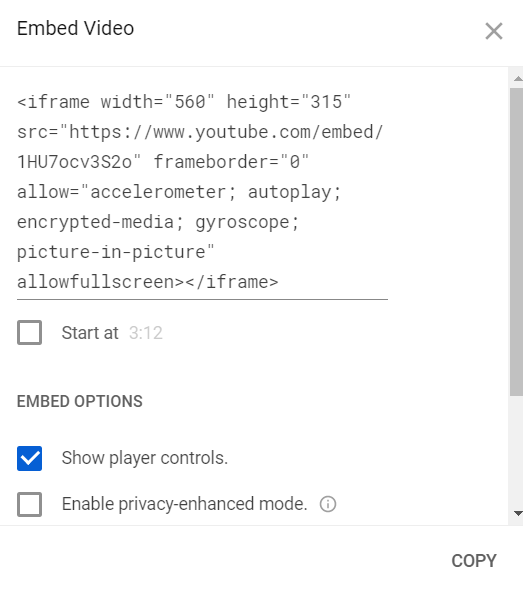The height and width of the screenshot is (590, 523).
Task: Uncheck Show player controls checkbox
Action: (29, 458)
